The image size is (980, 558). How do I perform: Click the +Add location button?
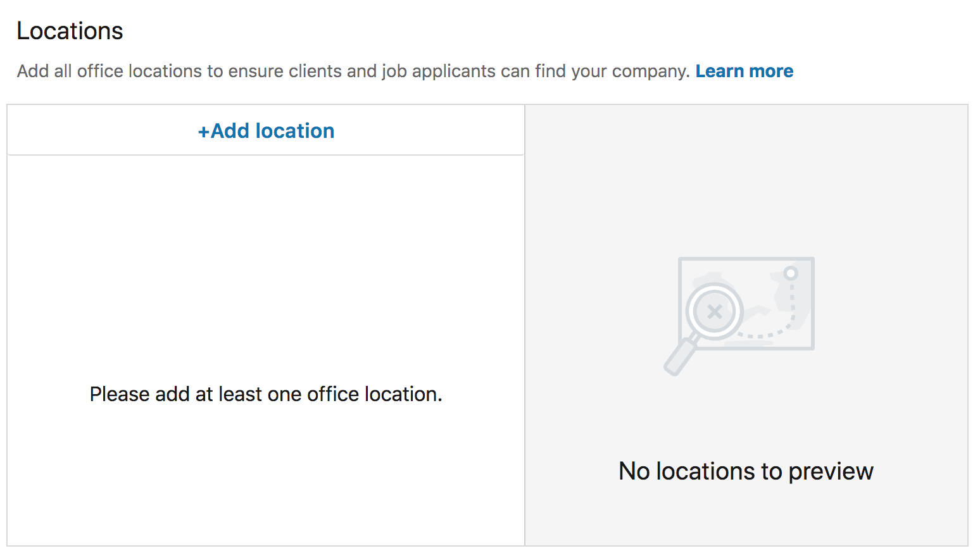pyautogui.click(x=265, y=130)
